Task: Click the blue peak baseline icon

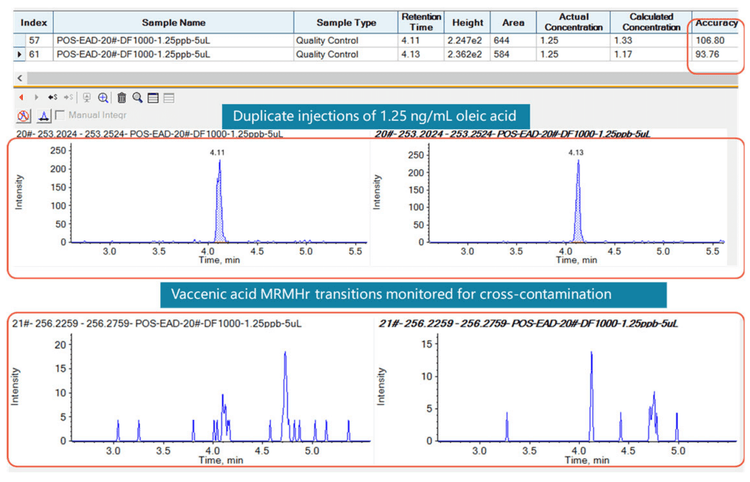Action: pyautogui.click(x=44, y=116)
